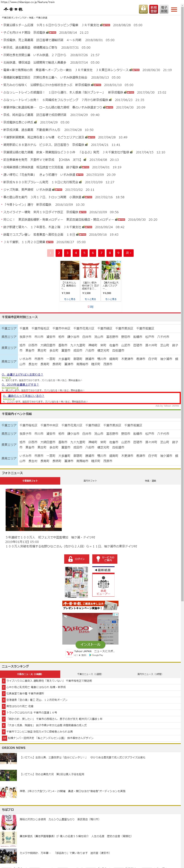Open article 次期社長を民間公募 いすみ鉄道
Image resolution: width=184 pixels, height=868 pixels.
click(35, 55)
